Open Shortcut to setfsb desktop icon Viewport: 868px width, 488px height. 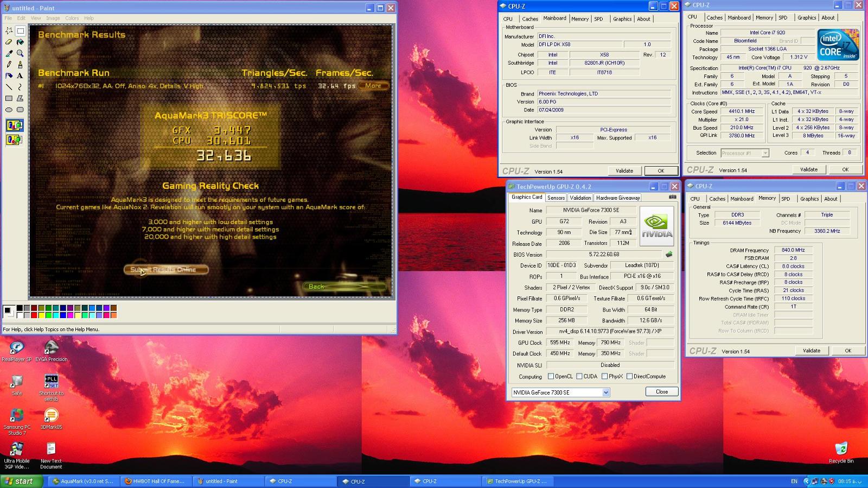[x=51, y=388]
